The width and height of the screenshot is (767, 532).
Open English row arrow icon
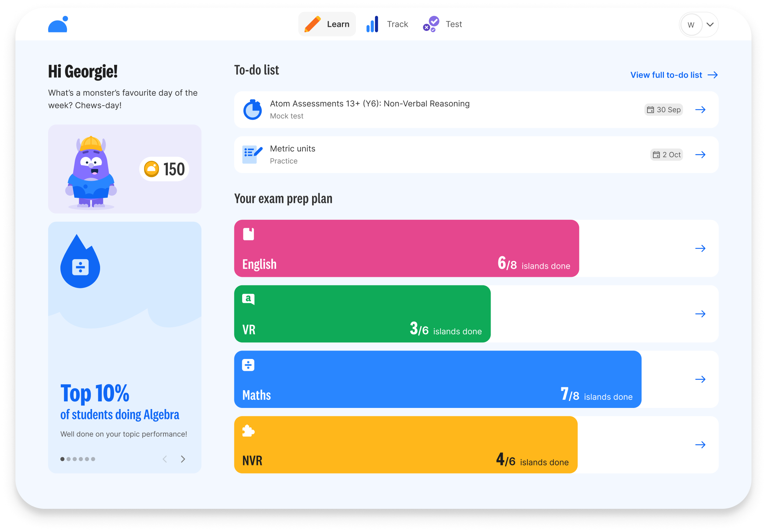coord(700,249)
